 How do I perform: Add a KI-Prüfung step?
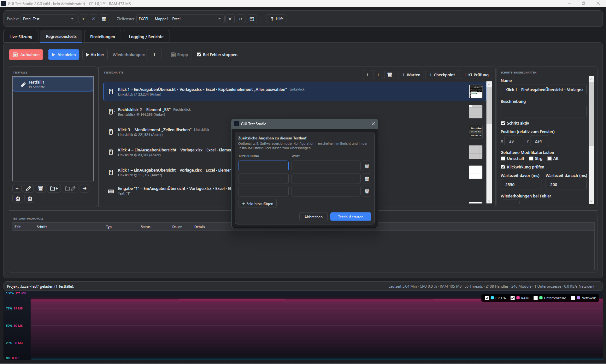point(476,75)
